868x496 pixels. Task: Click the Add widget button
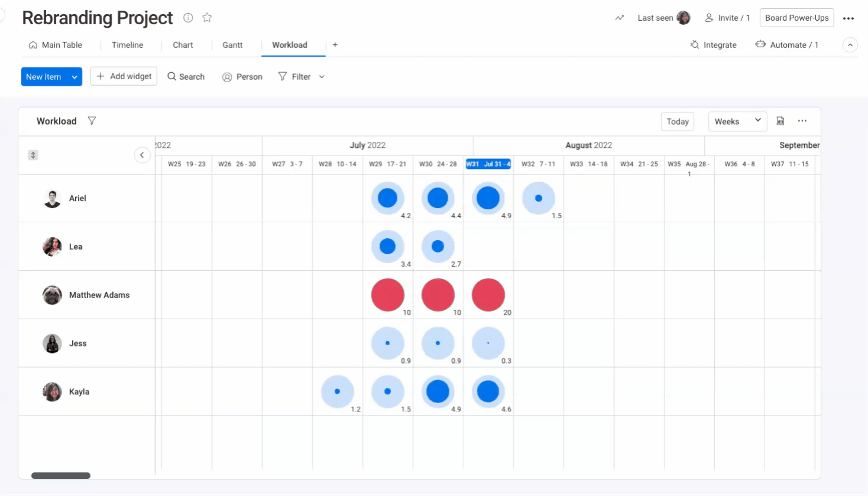click(x=124, y=76)
